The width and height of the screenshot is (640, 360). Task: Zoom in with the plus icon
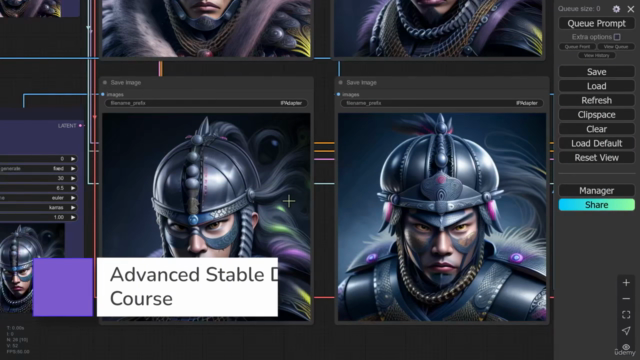pyautogui.click(x=626, y=282)
